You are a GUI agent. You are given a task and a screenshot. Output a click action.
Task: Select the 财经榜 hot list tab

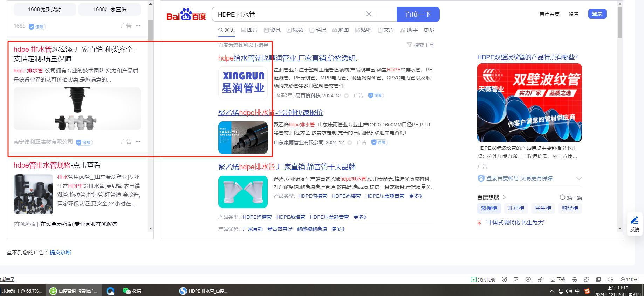[x=570, y=208]
